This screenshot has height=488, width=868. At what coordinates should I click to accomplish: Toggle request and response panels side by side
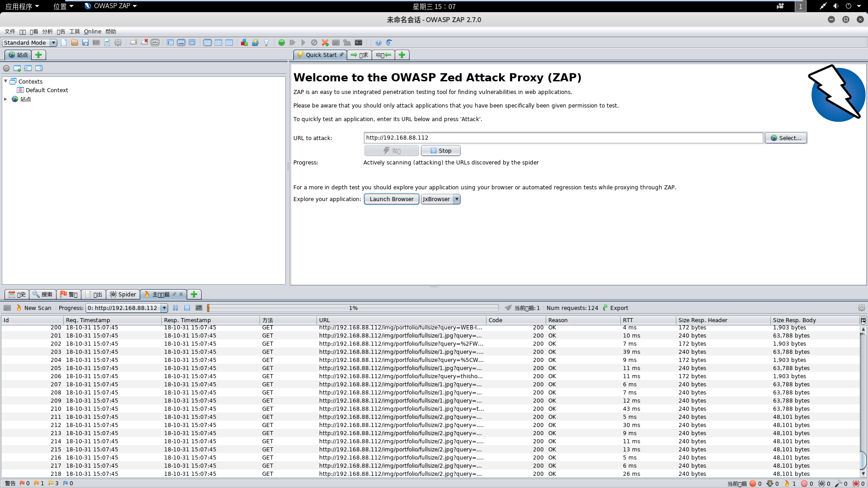point(218,42)
